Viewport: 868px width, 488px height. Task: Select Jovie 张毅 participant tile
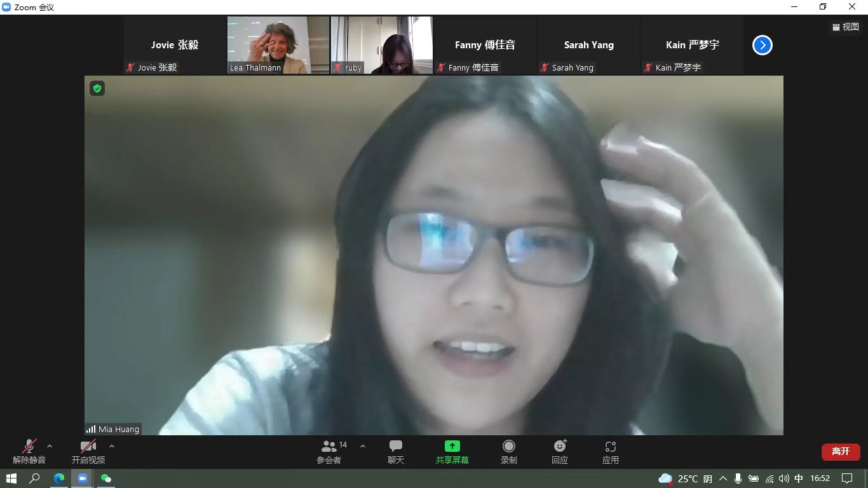click(x=175, y=45)
